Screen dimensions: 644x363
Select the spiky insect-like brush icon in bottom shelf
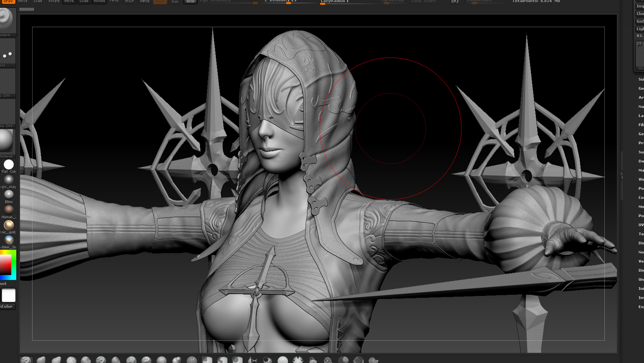[298, 360]
